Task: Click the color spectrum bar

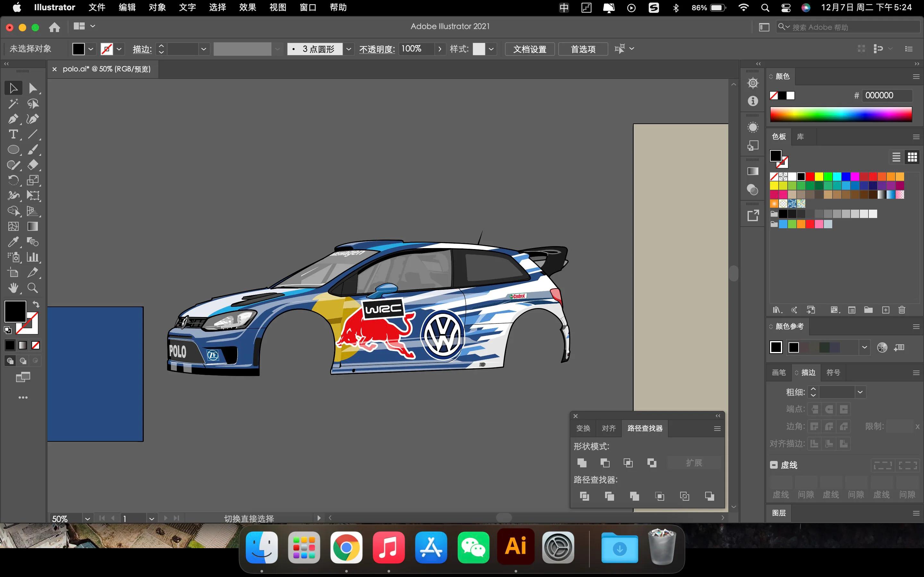Action: pyautogui.click(x=841, y=114)
